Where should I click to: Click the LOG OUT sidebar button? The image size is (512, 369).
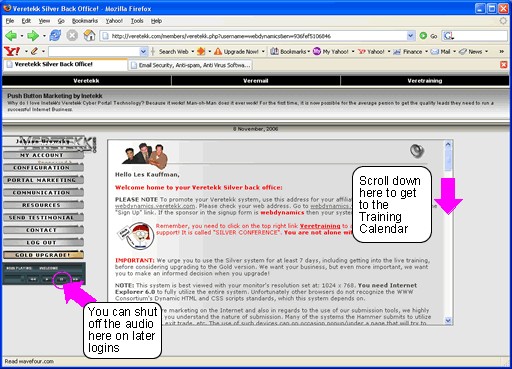click(x=43, y=243)
